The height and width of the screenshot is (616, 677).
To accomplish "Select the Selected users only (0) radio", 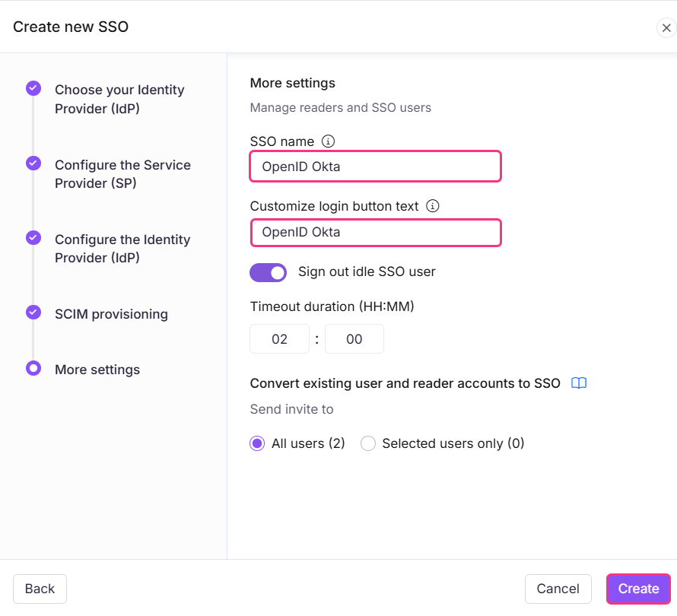I will point(368,443).
